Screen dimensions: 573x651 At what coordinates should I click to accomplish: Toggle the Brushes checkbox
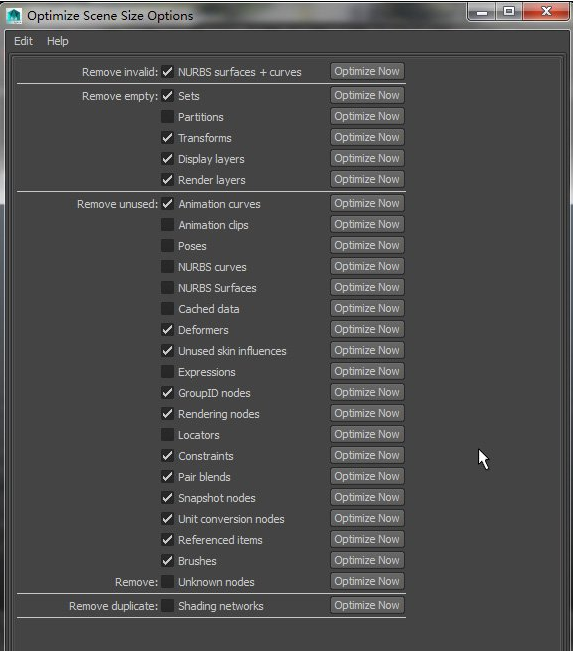click(x=167, y=560)
